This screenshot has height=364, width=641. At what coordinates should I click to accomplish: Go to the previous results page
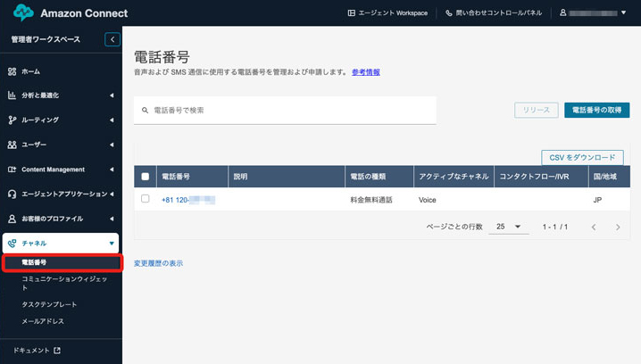click(594, 227)
